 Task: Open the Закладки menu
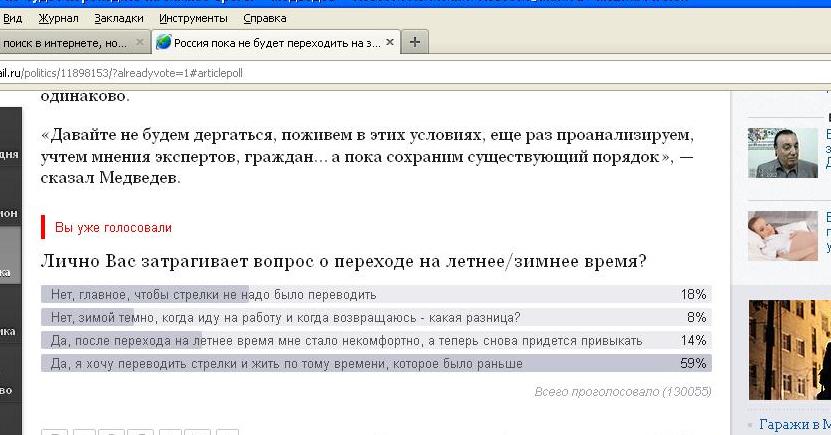coord(118,18)
